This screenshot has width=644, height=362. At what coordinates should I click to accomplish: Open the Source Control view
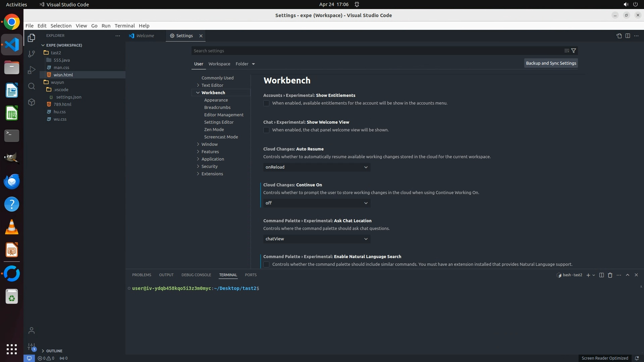[x=32, y=54]
